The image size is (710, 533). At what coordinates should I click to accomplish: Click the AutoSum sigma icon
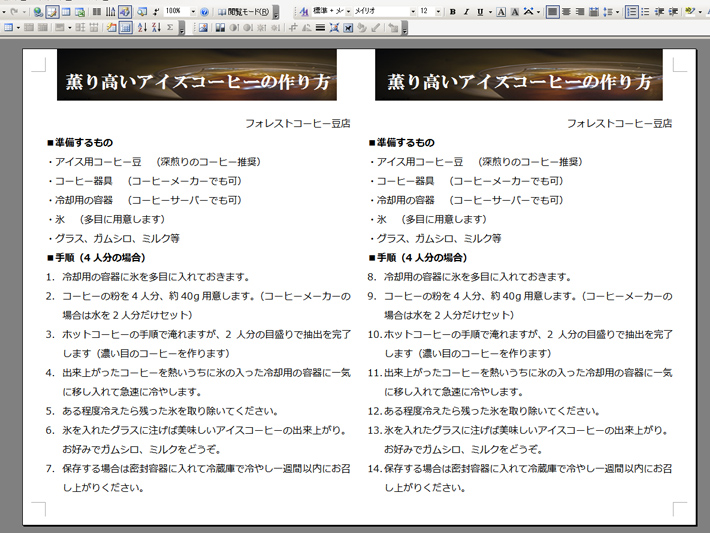[169, 27]
